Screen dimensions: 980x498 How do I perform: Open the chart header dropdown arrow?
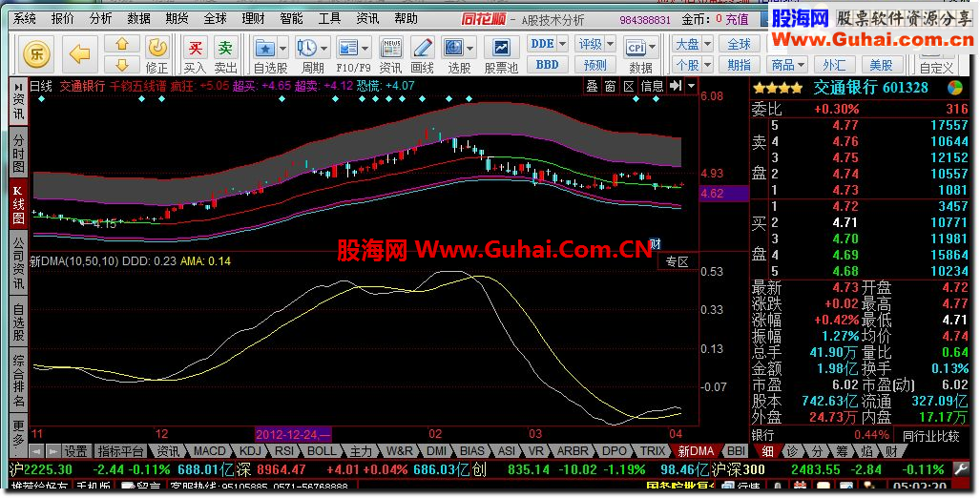691,86
